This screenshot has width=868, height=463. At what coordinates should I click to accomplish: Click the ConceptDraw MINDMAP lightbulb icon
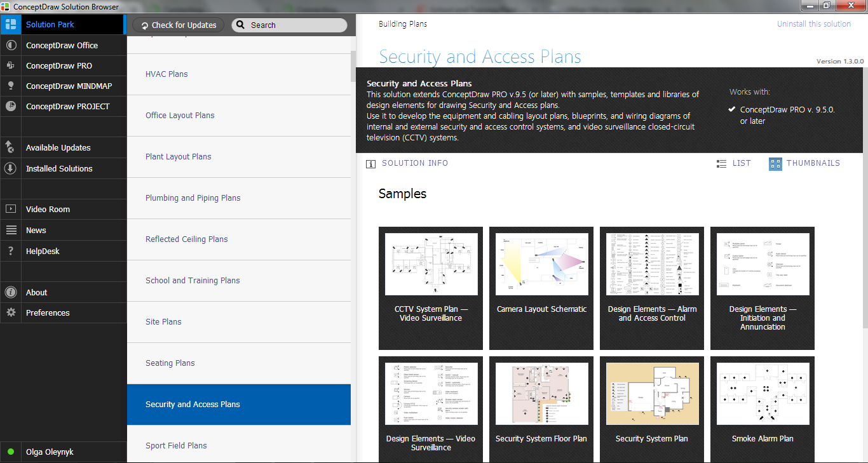click(x=10, y=86)
